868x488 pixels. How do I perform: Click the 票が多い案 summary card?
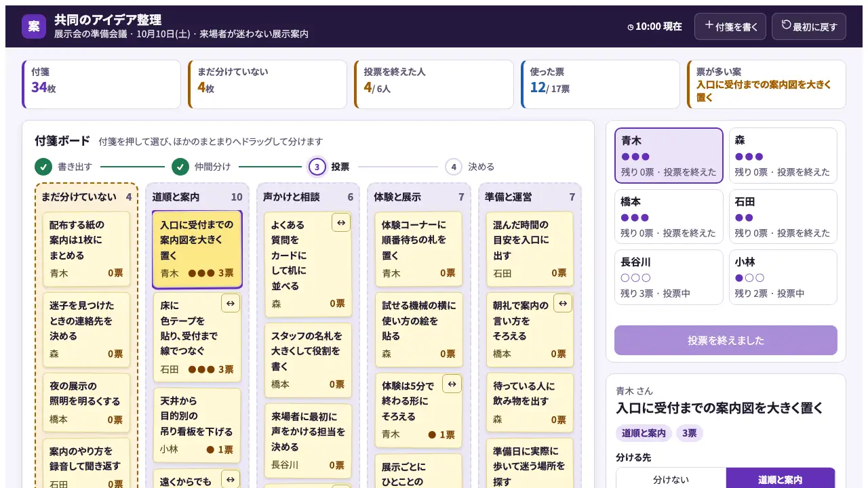(766, 84)
